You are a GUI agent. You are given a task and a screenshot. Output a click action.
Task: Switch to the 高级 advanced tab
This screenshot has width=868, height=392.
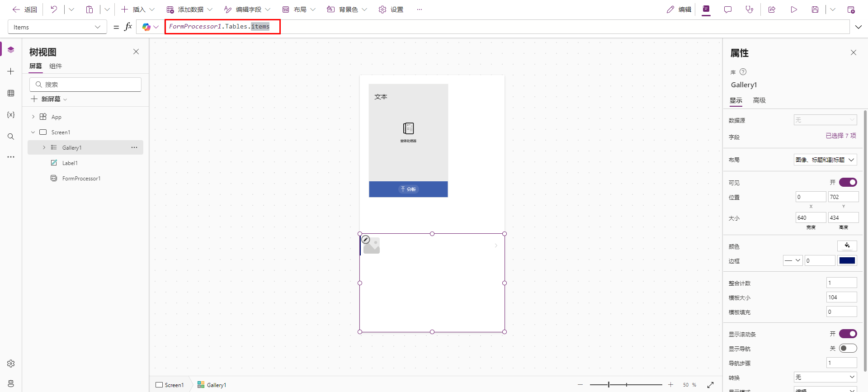coord(759,100)
